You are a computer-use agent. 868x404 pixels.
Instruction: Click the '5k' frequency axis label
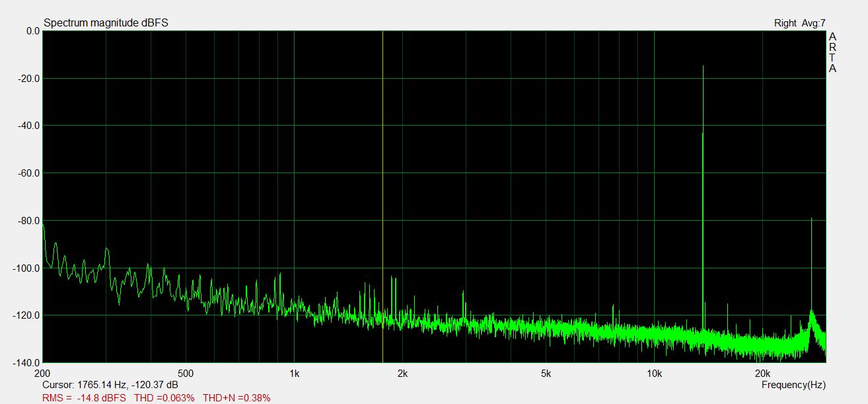point(546,373)
